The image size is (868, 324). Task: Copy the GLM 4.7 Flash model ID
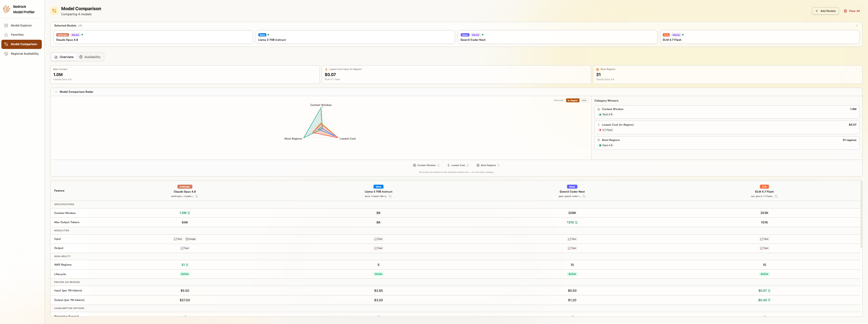click(776, 196)
